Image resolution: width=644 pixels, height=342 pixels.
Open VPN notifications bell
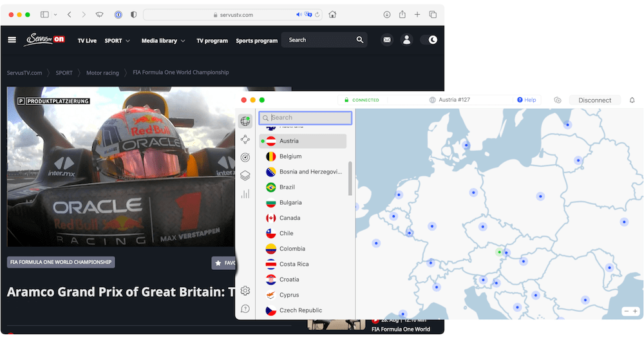pos(632,100)
